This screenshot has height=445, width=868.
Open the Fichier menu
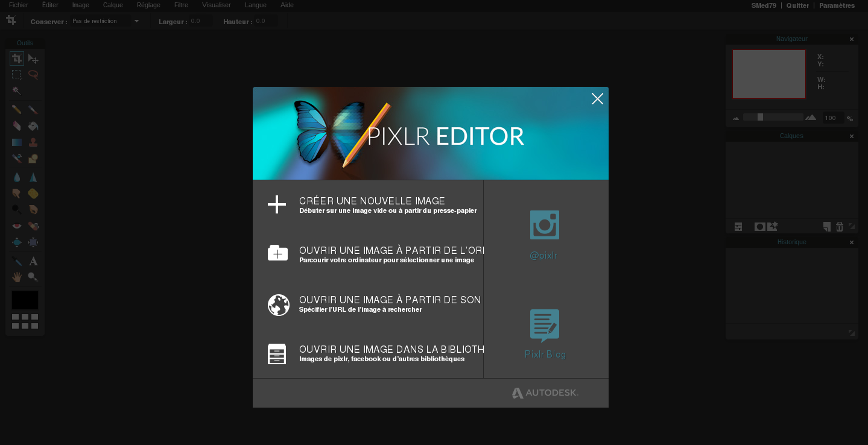pyautogui.click(x=19, y=5)
